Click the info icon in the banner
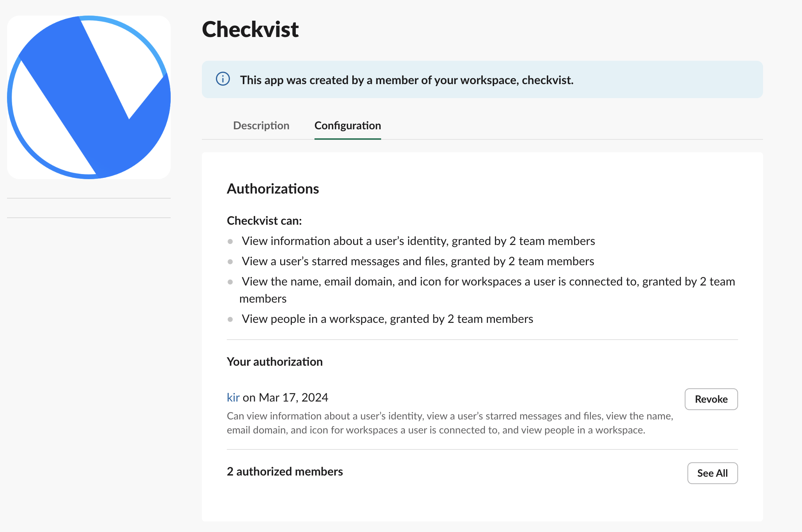Image resolution: width=802 pixels, height=532 pixels. click(x=223, y=79)
